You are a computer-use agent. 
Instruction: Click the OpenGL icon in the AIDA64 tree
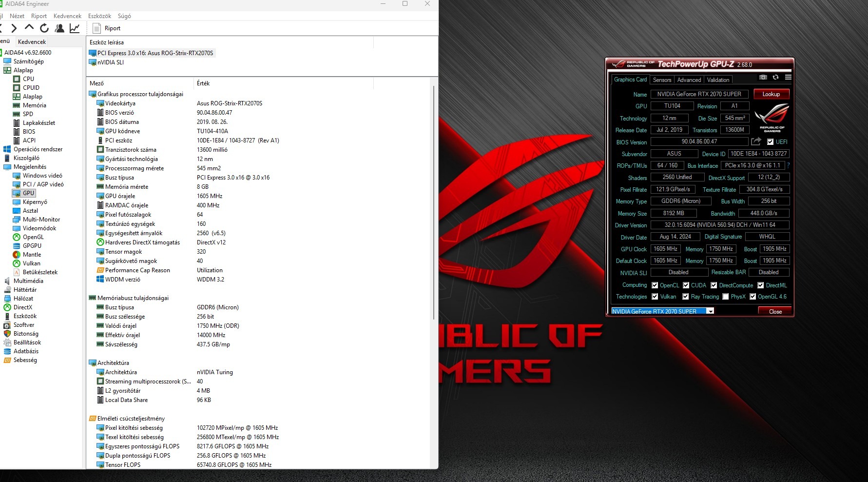coord(17,237)
